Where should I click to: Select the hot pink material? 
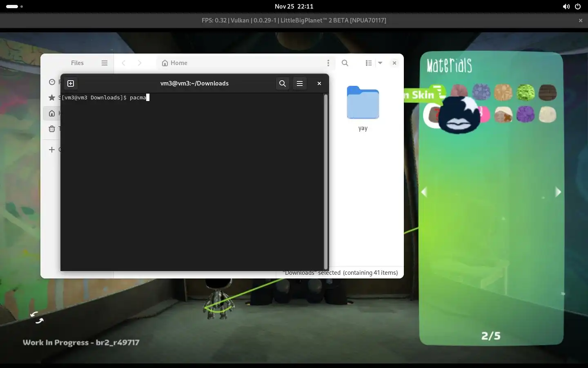(x=485, y=114)
